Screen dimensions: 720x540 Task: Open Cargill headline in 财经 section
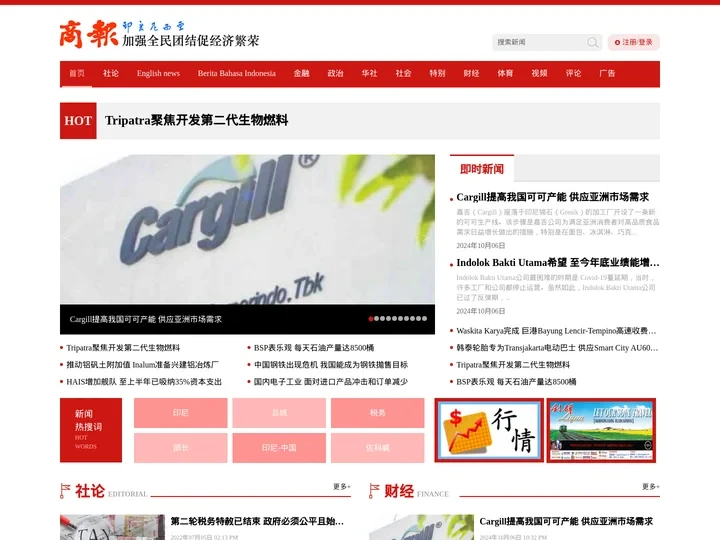point(566,522)
